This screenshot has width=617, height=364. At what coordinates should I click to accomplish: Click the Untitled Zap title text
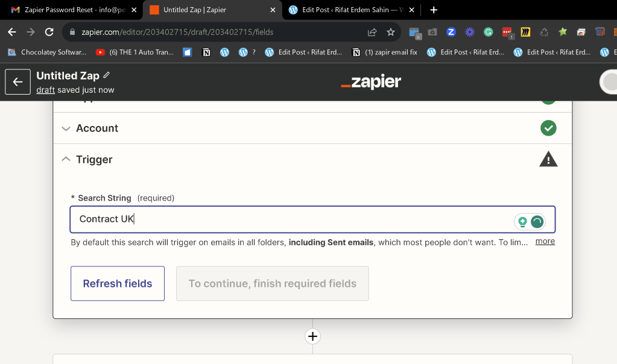tap(68, 75)
